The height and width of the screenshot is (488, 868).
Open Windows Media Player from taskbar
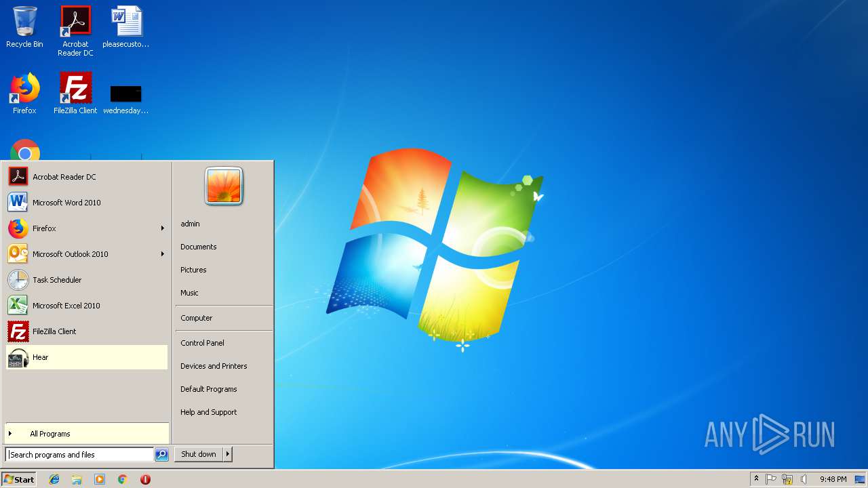[x=100, y=479]
